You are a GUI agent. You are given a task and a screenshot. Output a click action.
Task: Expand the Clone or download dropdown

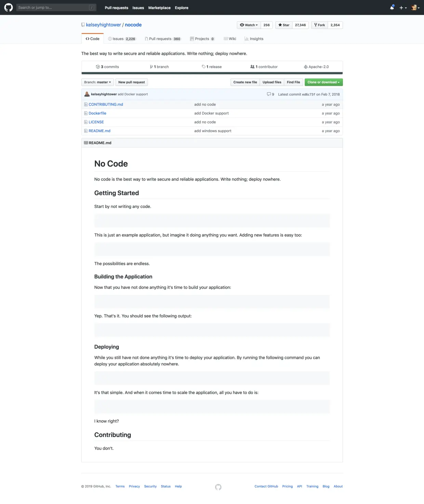323,82
